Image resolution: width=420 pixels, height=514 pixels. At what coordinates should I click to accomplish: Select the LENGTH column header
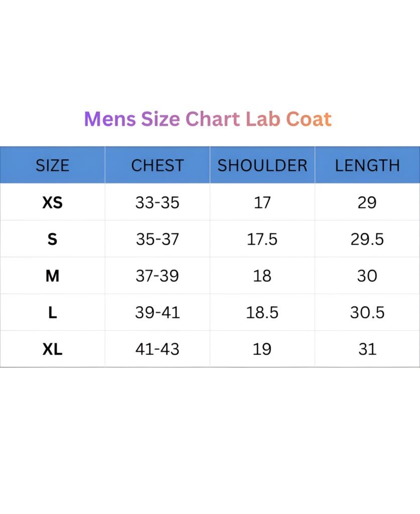point(367,165)
